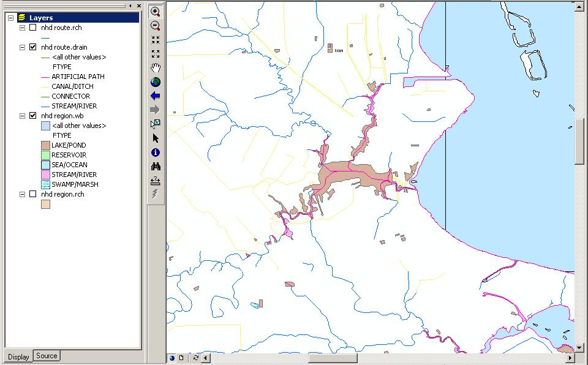Enable the nhd route.rch layer checkbox
This screenshot has width=588, height=365.
pyautogui.click(x=33, y=28)
